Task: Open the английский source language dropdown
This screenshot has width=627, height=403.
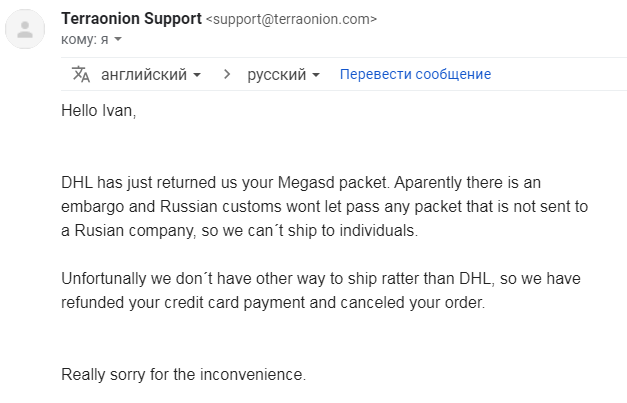Action: click(151, 75)
